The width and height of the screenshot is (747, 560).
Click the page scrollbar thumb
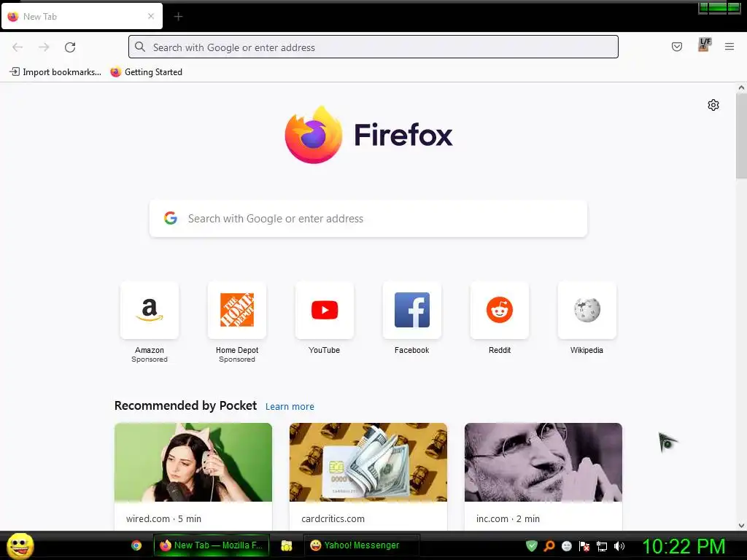(741, 136)
